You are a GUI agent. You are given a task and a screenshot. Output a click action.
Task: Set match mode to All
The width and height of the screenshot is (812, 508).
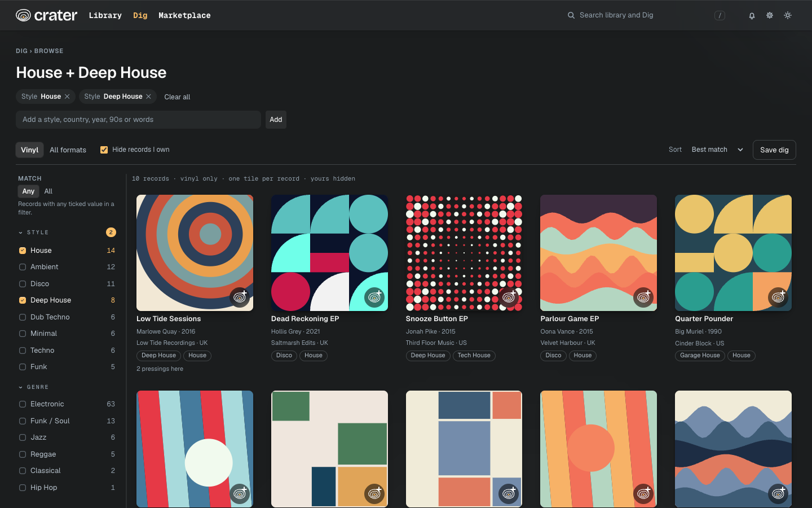48,191
